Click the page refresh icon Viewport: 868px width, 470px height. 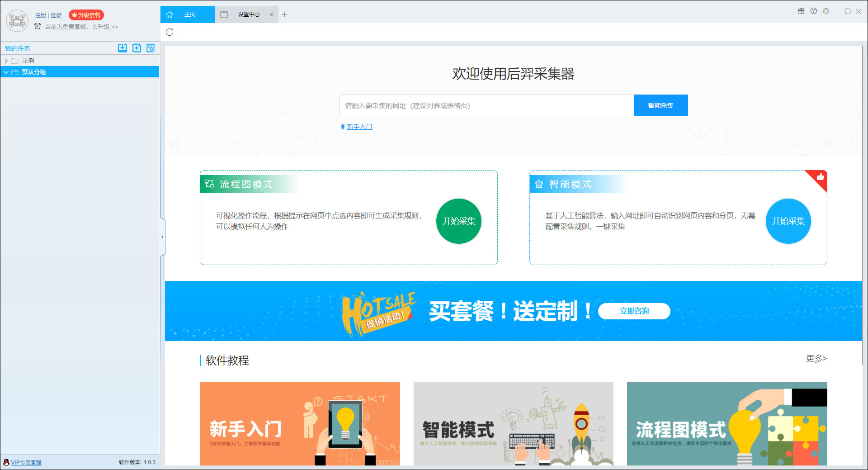[x=170, y=32]
